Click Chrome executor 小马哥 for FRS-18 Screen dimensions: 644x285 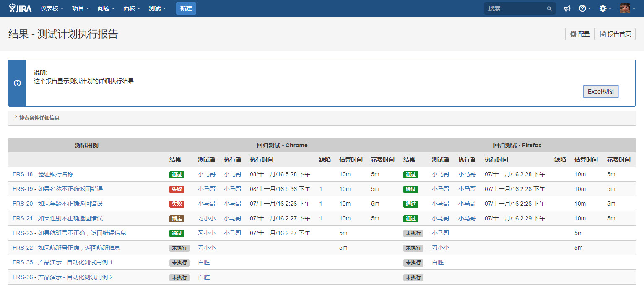(x=233, y=174)
